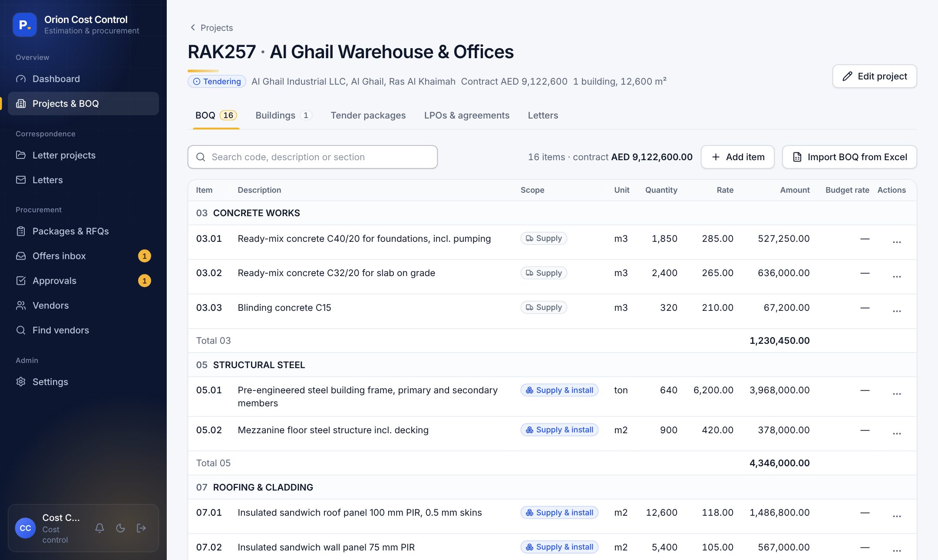Click amount 3,968,000.00 in row 05.01
The width and height of the screenshot is (938, 560).
(779, 390)
